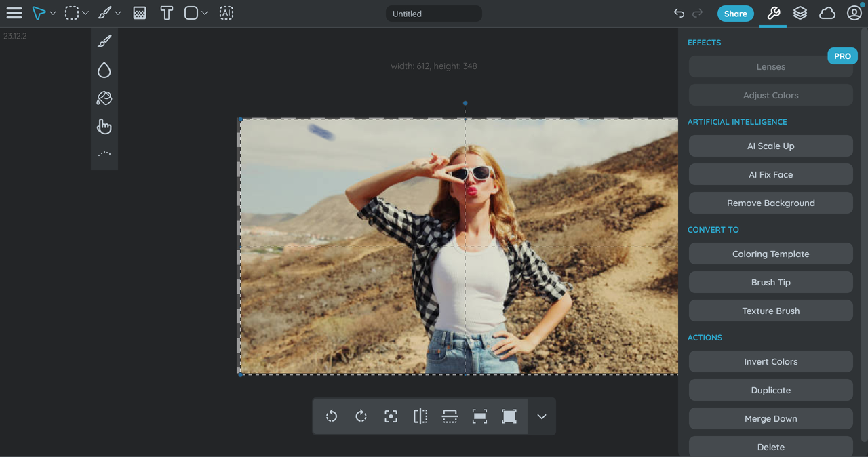
Task: Click the Remove Background button
Action: pyautogui.click(x=770, y=203)
